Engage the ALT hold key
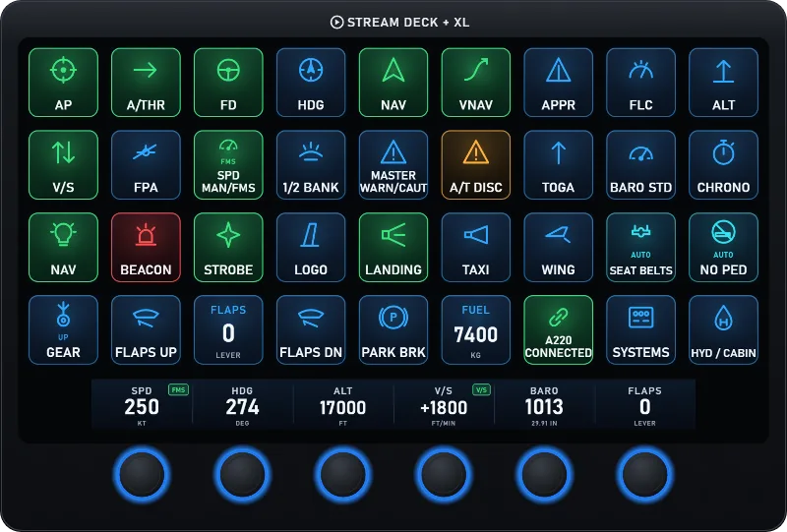This screenshot has height=532, width=787. 723,83
